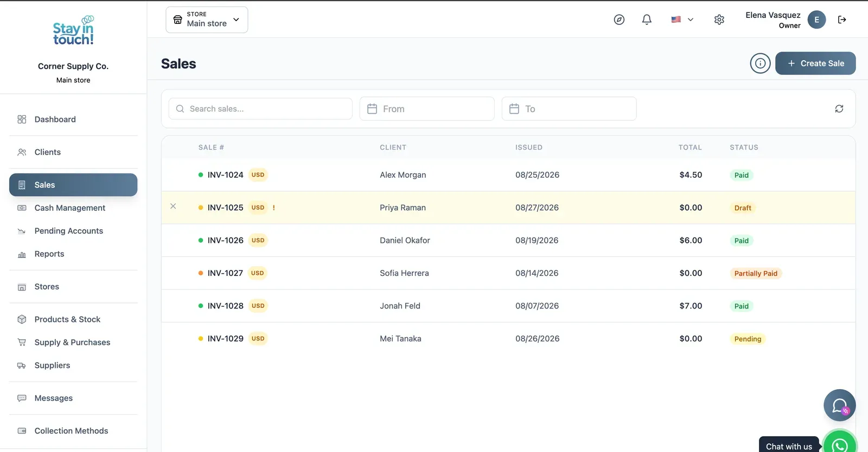Open the language flag dropdown

pyautogui.click(x=682, y=20)
